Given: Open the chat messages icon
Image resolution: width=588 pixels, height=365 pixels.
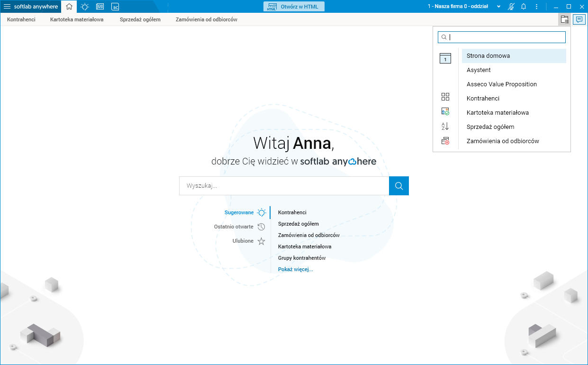Looking at the screenshot, I should 579,19.
